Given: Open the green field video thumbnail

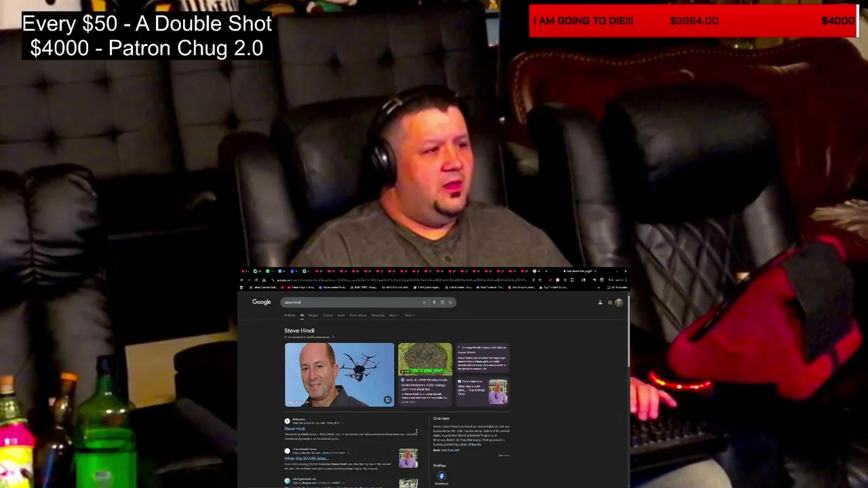Looking at the screenshot, I should click(x=425, y=359).
